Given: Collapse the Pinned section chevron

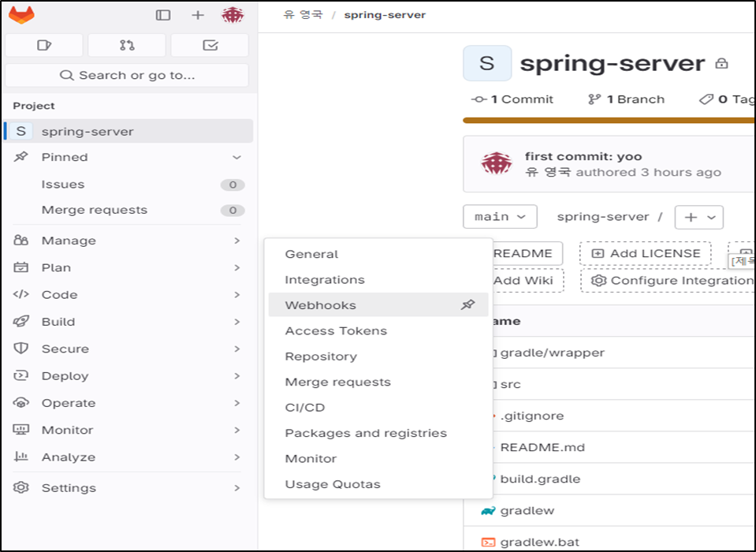Looking at the screenshot, I should point(236,157).
